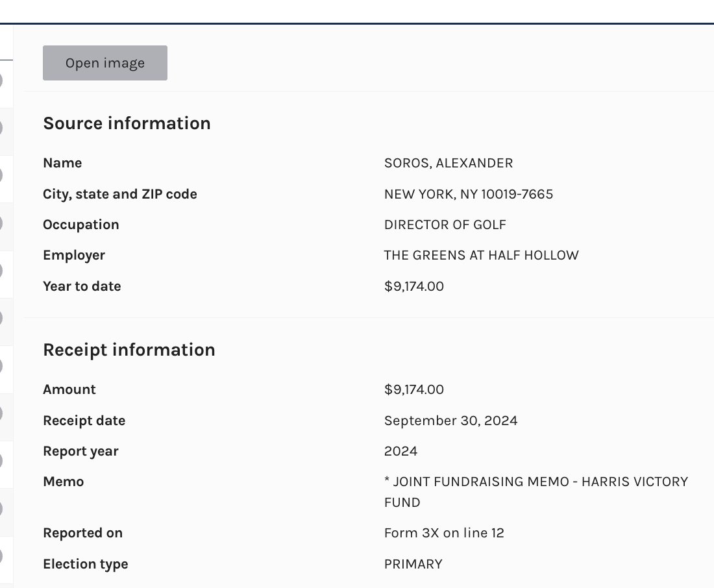Click the report year value 2024

point(400,451)
